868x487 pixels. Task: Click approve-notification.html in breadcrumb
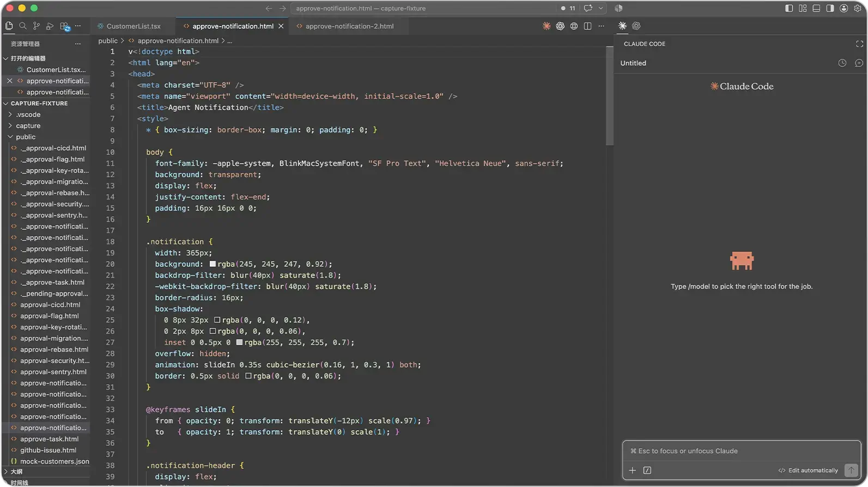pyautogui.click(x=178, y=40)
